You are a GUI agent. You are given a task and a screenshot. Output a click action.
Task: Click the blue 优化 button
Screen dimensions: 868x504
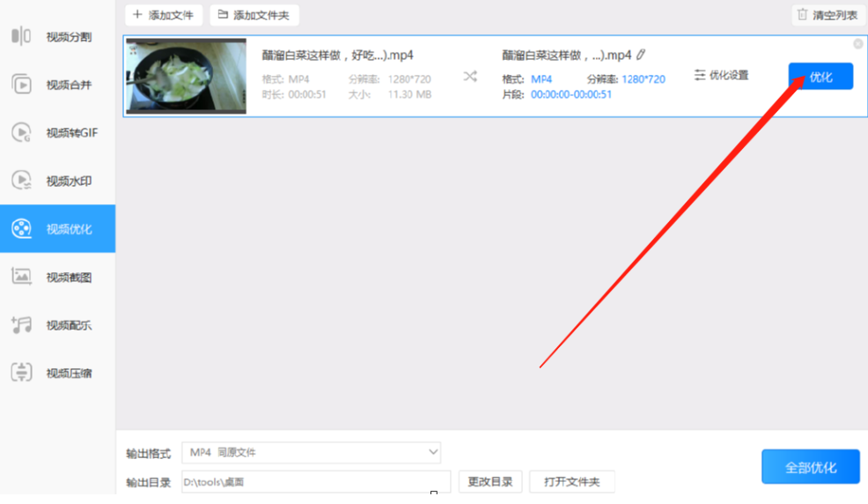click(820, 77)
